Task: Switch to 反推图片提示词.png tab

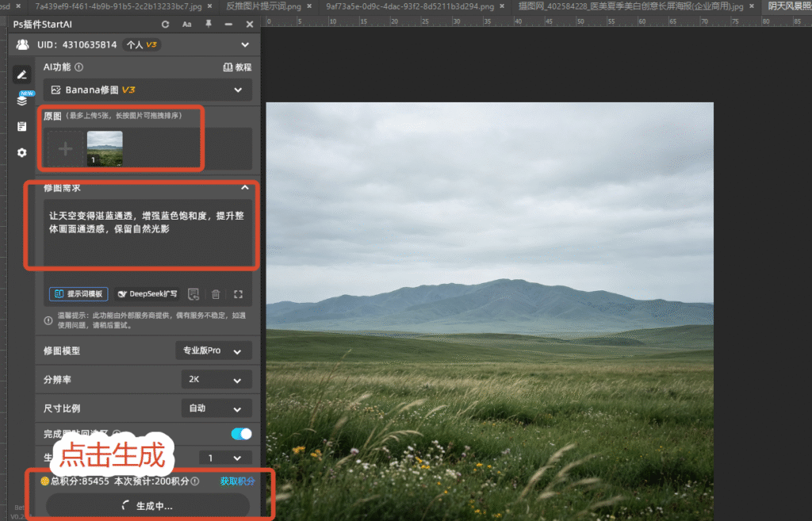Action: click(x=263, y=6)
